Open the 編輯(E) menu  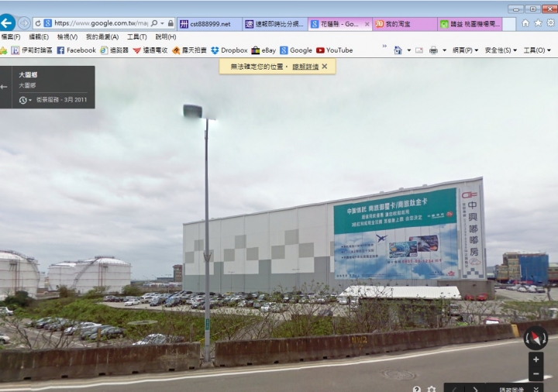(x=39, y=37)
